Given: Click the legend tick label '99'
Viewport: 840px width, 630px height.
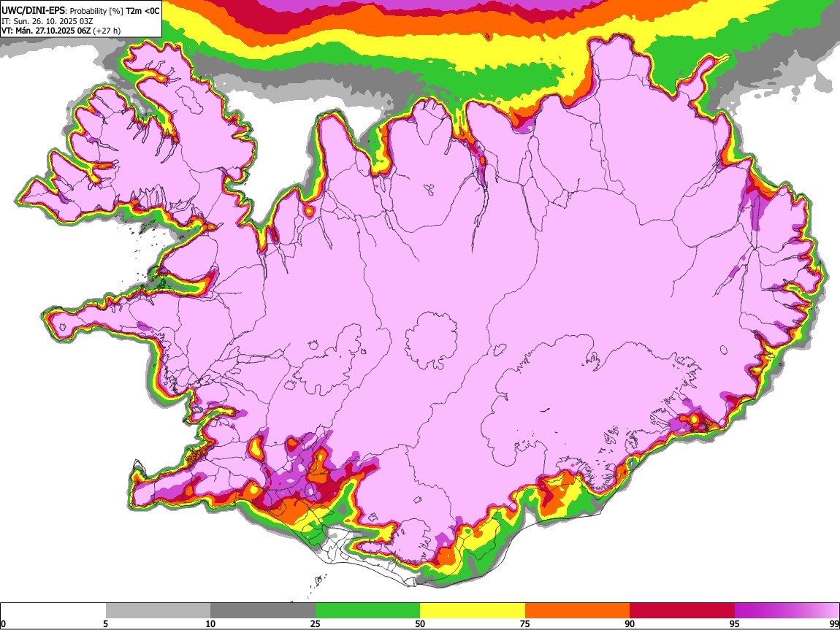Looking at the screenshot, I should tap(833, 624).
